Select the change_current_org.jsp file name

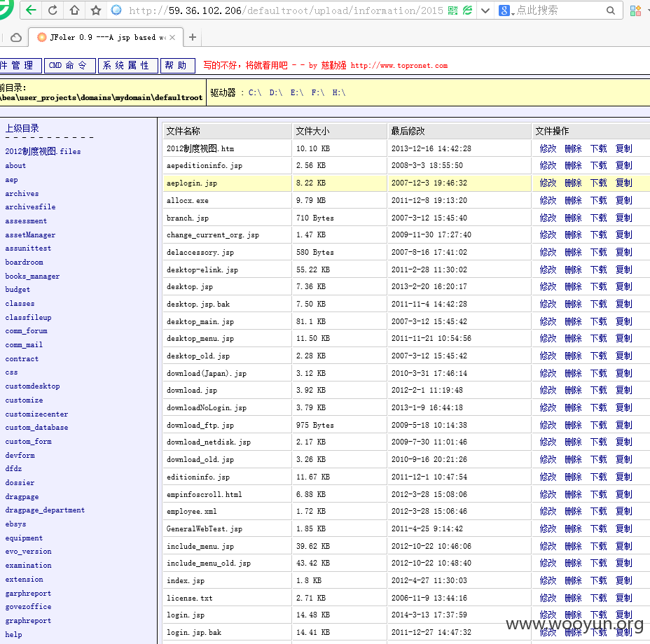[213, 235]
